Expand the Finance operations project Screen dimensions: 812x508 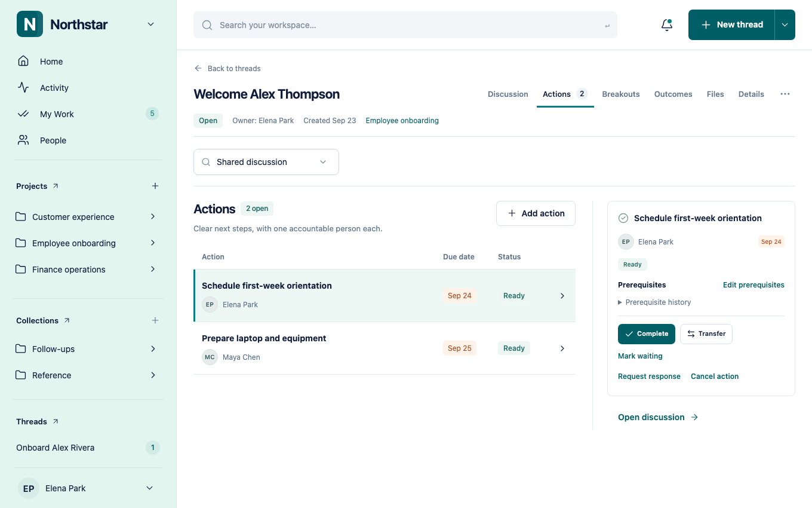pyautogui.click(x=153, y=270)
